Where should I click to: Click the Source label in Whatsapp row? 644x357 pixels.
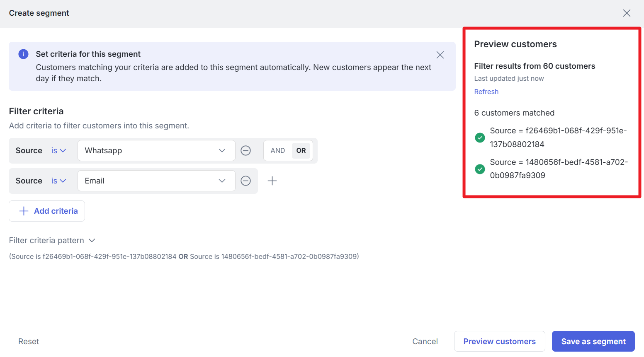[x=29, y=151]
